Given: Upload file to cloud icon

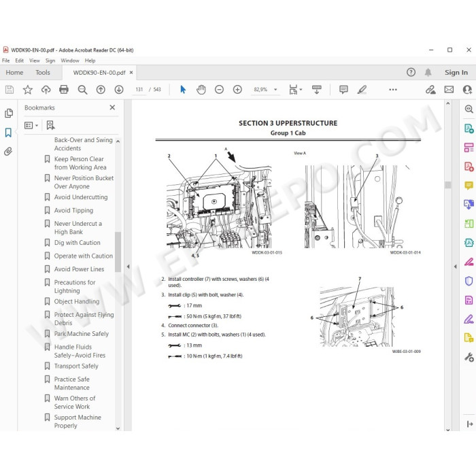Looking at the screenshot, I should click(x=46, y=90).
